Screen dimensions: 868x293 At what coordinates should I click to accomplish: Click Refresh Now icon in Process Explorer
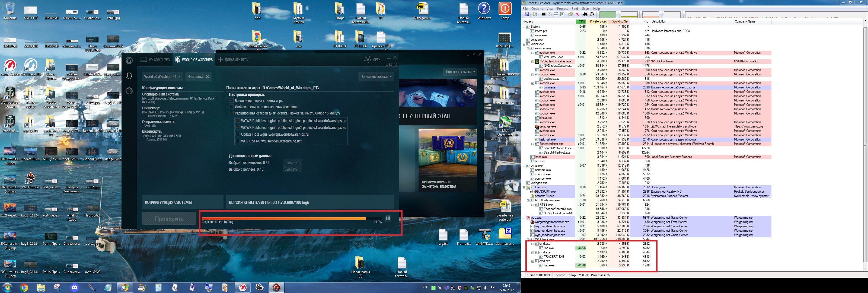coord(535,14)
